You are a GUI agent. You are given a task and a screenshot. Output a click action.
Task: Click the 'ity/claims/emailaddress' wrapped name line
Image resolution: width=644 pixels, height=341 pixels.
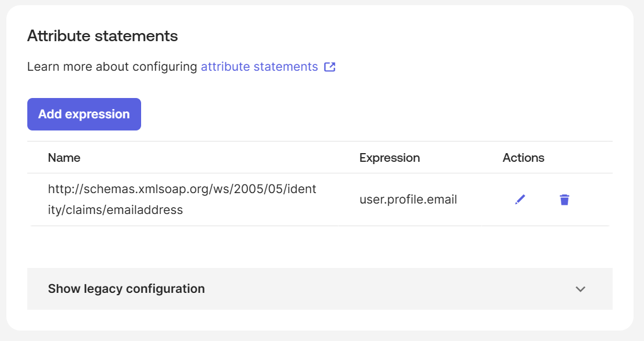pos(116,210)
